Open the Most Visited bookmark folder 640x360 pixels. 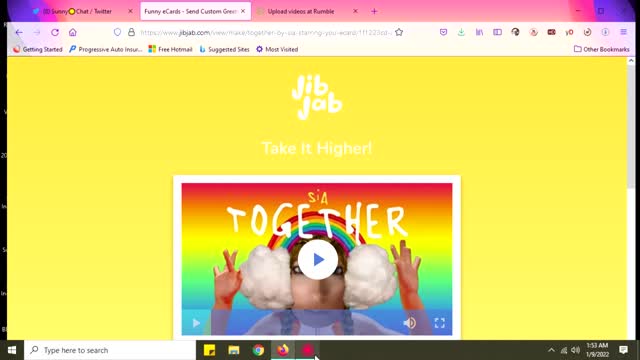point(277,49)
